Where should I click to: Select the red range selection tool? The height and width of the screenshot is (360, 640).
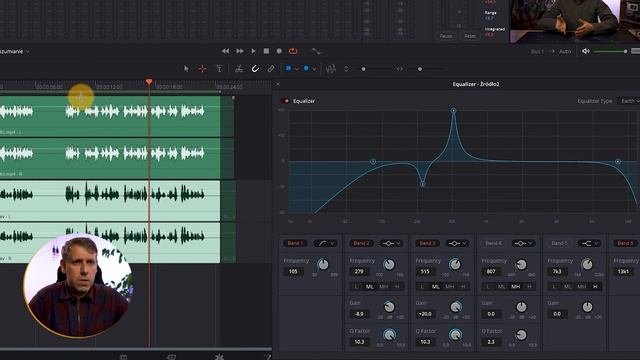202,69
